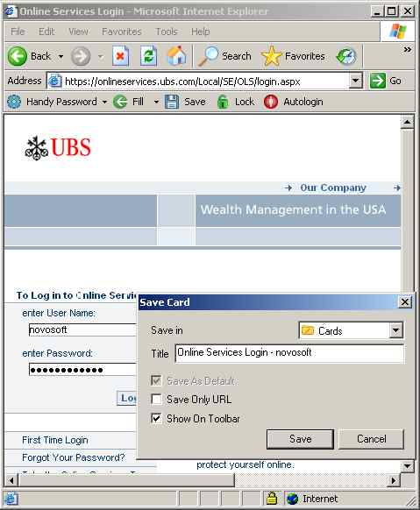Click the User Name input field
The image size is (420, 510).
tap(82, 329)
